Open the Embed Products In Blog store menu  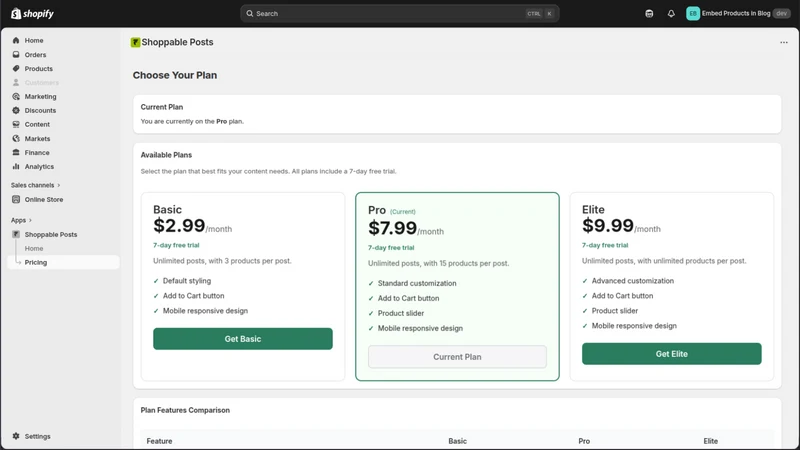point(736,14)
